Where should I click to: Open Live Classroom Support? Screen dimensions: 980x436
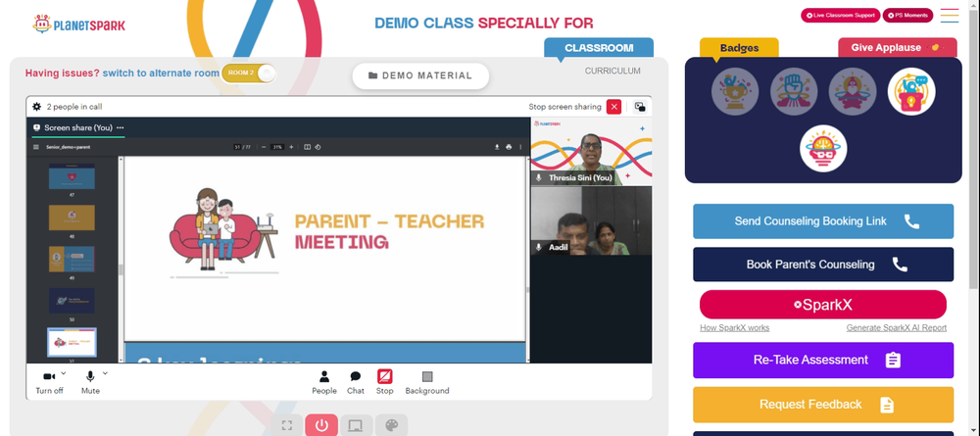pyautogui.click(x=841, y=16)
